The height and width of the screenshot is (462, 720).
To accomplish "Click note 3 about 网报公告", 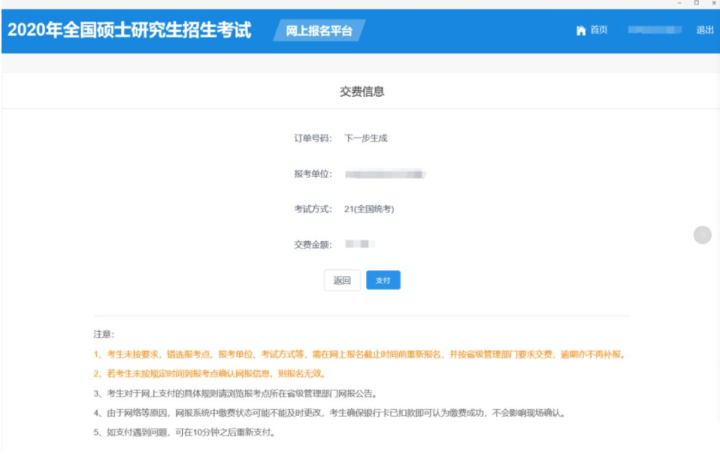I will pyautogui.click(x=236, y=394).
